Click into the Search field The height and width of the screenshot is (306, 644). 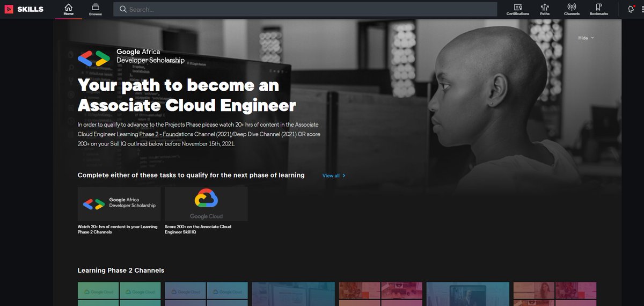click(x=305, y=9)
